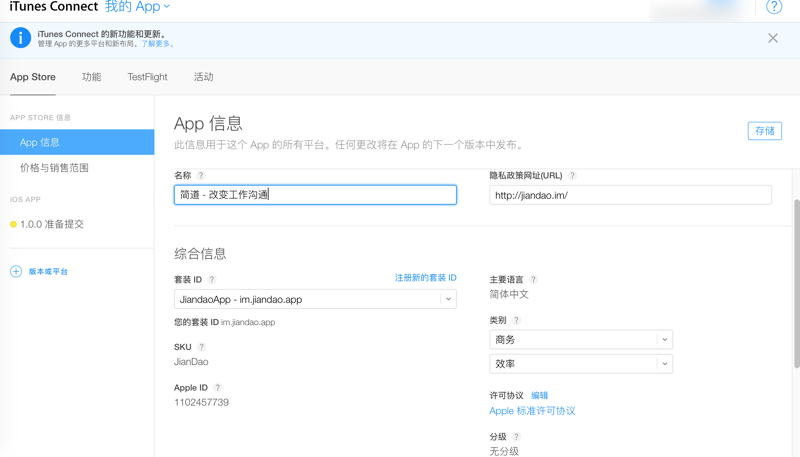The width and height of the screenshot is (800, 457).
Task: Open Apple 标准许可协议 link
Action: coord(532,411)
